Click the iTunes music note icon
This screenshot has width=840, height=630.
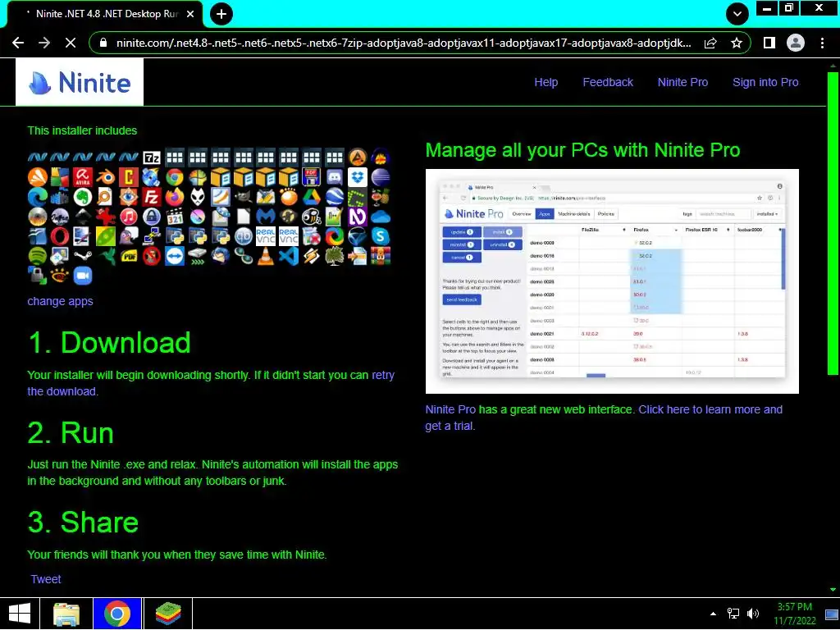click(129, 217)
